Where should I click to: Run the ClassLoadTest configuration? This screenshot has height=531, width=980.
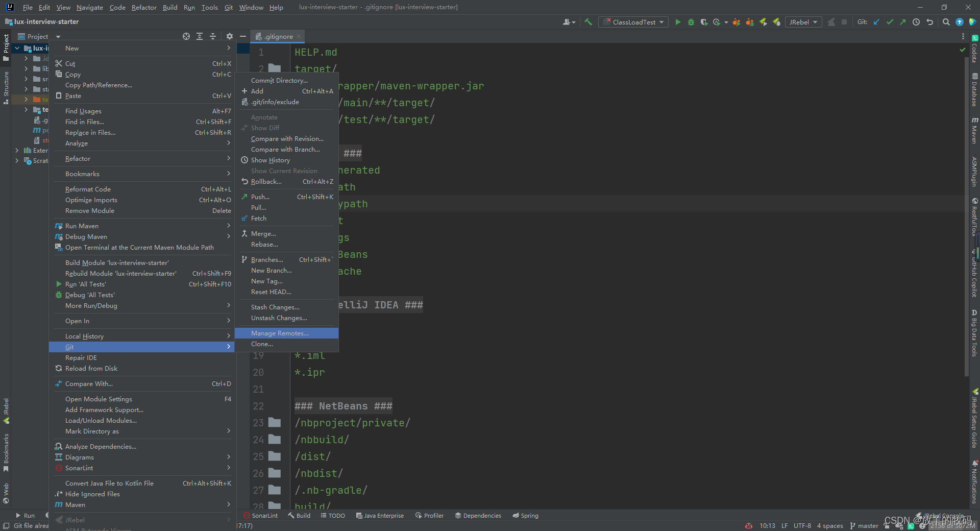point(678,22)
